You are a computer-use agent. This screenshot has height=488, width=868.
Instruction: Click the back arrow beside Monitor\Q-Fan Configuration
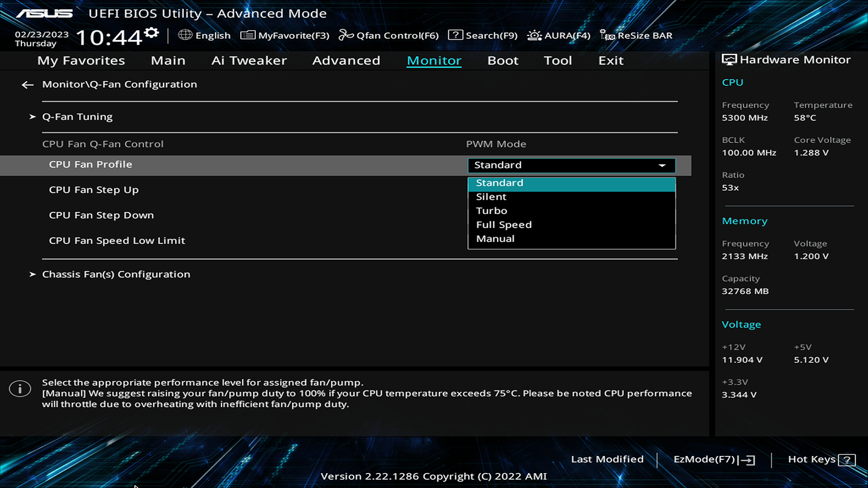(28, 85)
